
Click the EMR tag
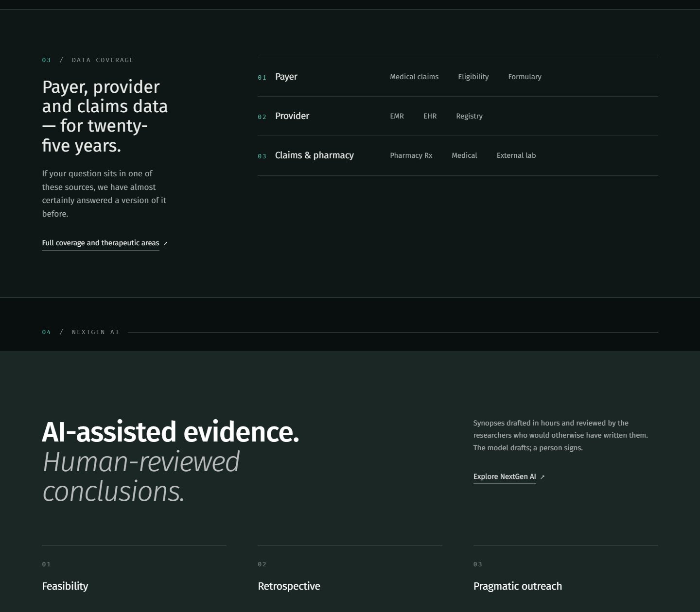(x=397, y=116)
